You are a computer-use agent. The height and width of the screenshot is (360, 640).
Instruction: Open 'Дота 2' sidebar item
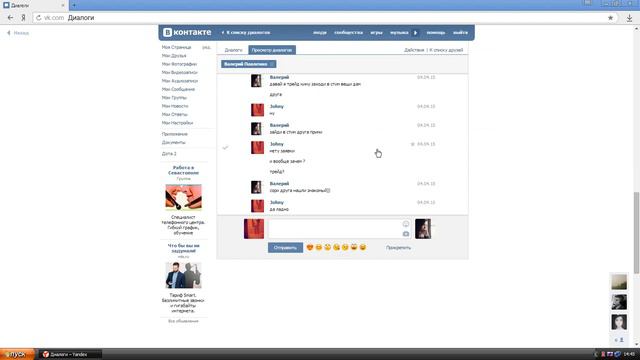(x=169, y=153)
